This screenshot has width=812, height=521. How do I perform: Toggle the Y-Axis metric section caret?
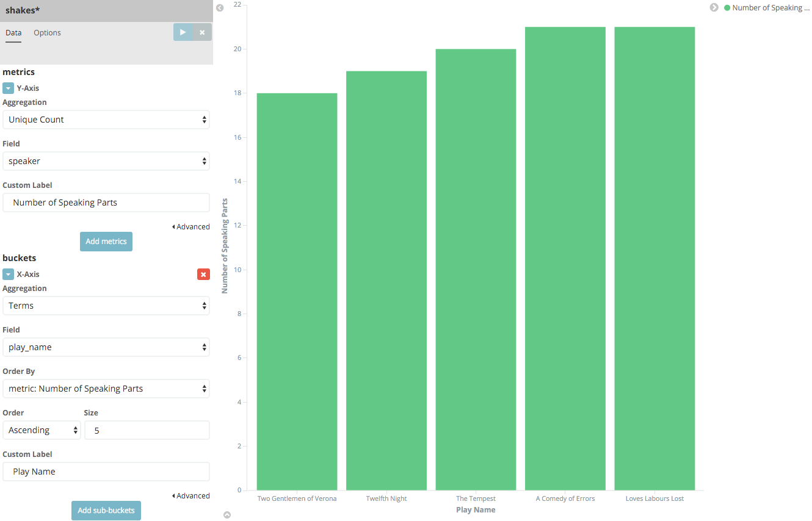click(8, 88)
